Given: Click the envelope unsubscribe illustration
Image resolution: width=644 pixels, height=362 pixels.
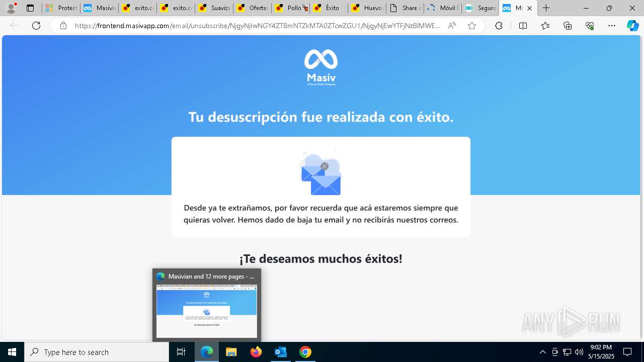Looking at the screenshot, I should coord(320,172).
